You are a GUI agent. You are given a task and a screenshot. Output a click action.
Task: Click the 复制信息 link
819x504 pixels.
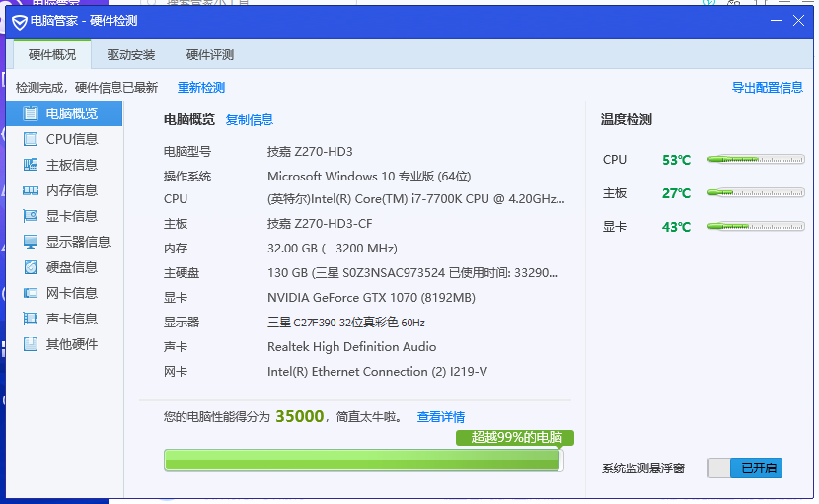(249, 120)
